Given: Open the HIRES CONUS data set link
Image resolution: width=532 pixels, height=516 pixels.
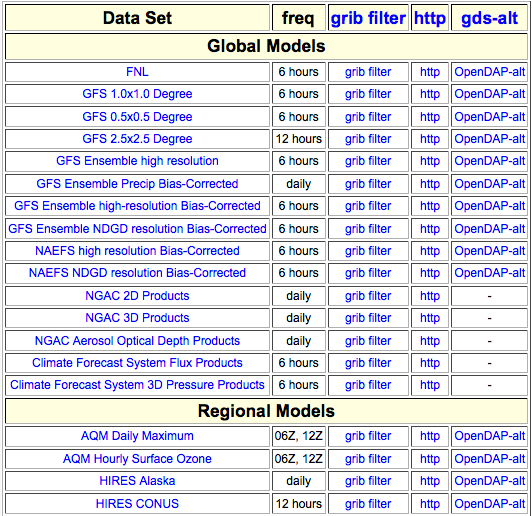Looking at the screenshot, I should point(137,504).
